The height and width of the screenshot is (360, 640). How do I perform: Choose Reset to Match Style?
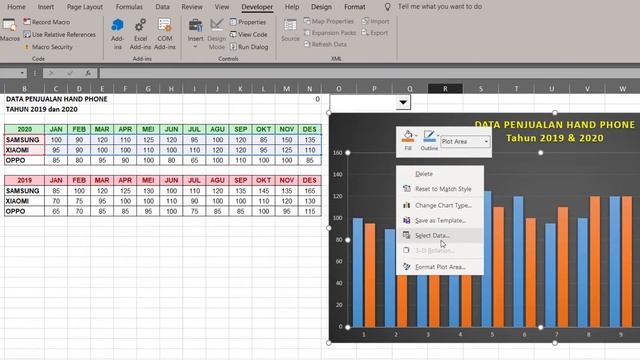(x=440, y=189)
